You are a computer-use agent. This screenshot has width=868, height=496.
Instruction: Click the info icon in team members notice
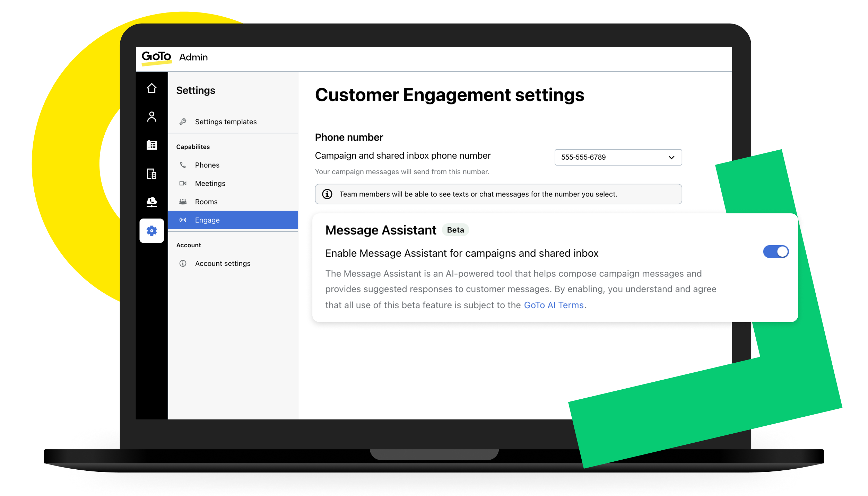pyautogui.click(x=327, y=194)
